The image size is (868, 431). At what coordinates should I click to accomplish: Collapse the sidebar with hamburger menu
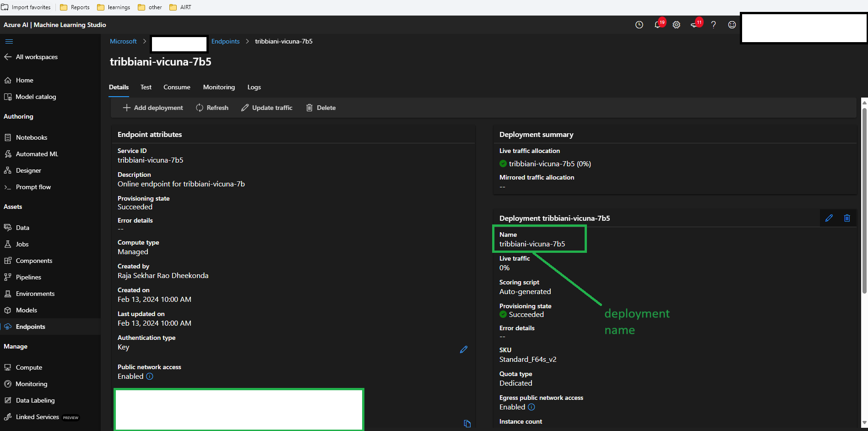[x=9, y=41]
